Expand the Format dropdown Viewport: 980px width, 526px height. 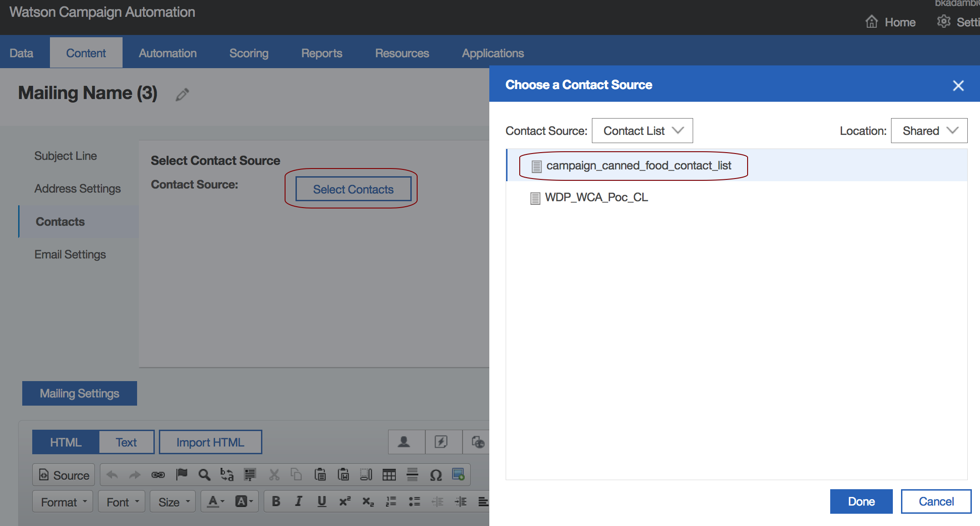(x=63, y=502)
